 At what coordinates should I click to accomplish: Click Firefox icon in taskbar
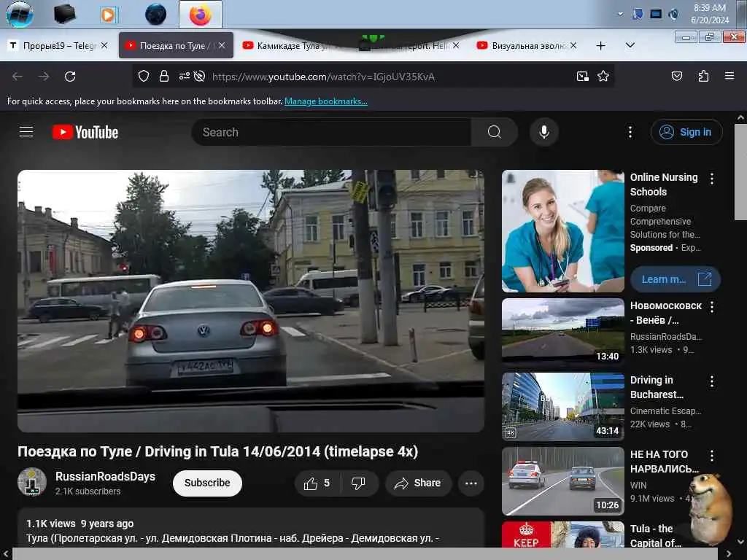[x=201, y=15]
